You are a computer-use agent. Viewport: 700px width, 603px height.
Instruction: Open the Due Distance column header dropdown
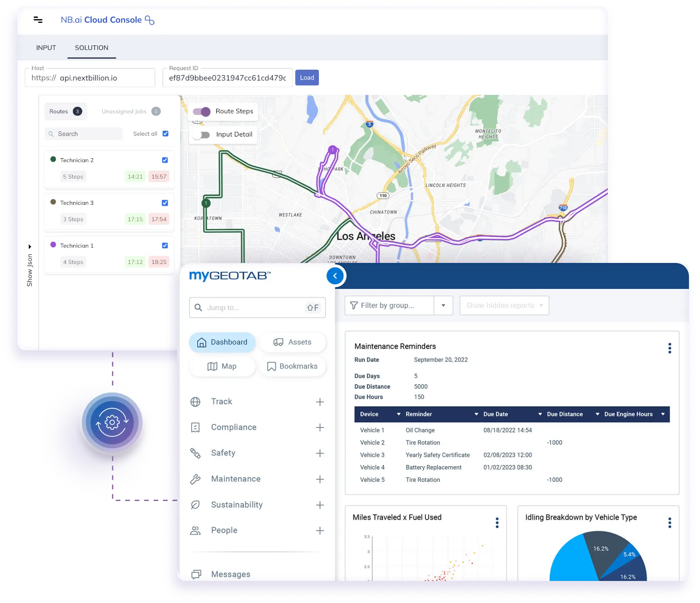[x=597, y=414]
